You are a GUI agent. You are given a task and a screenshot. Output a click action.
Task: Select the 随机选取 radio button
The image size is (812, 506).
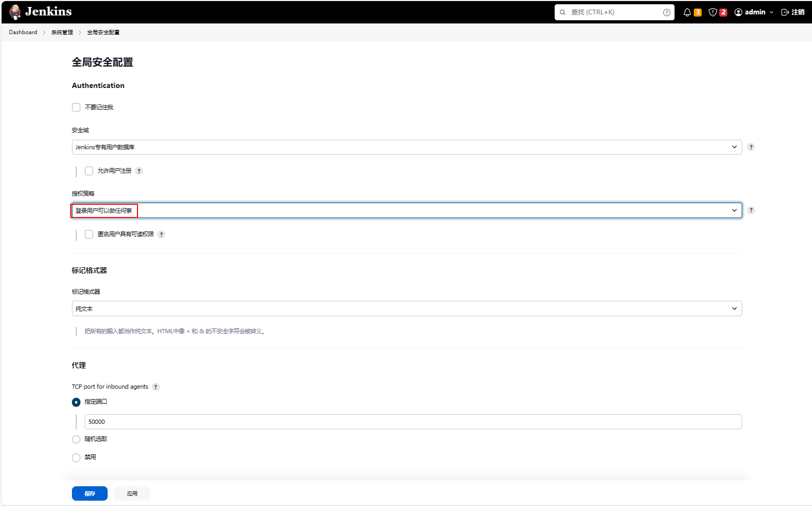pyautogui.click(x=76, y=439)
